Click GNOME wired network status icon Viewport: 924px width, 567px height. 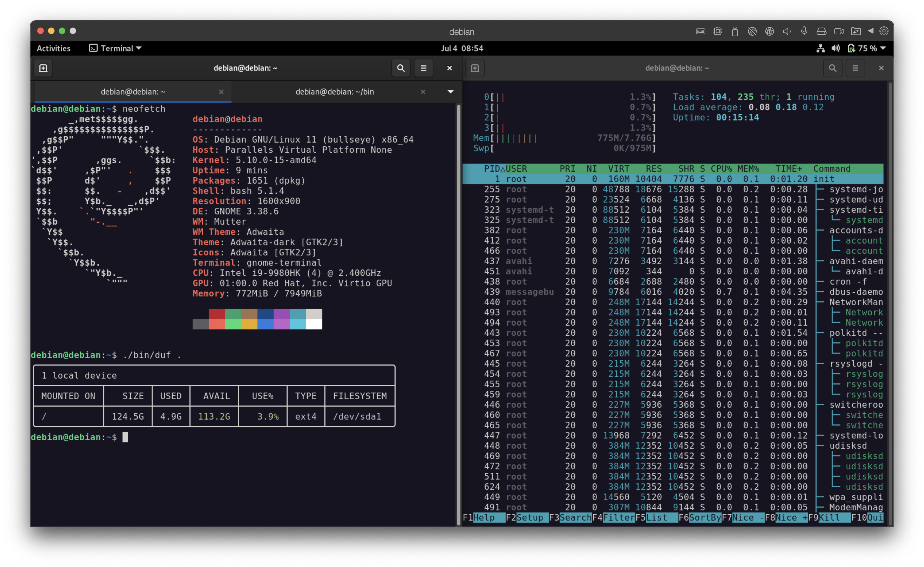click(x=820, y=48)
